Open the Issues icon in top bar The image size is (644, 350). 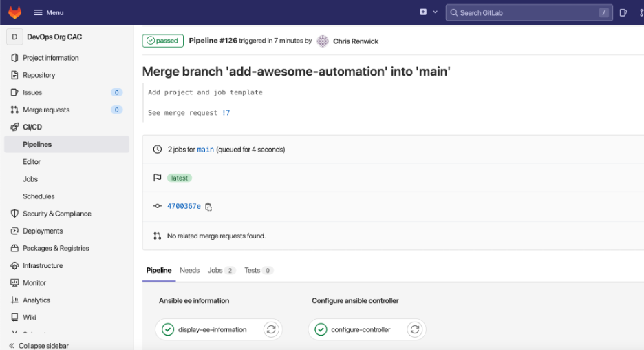623,12
